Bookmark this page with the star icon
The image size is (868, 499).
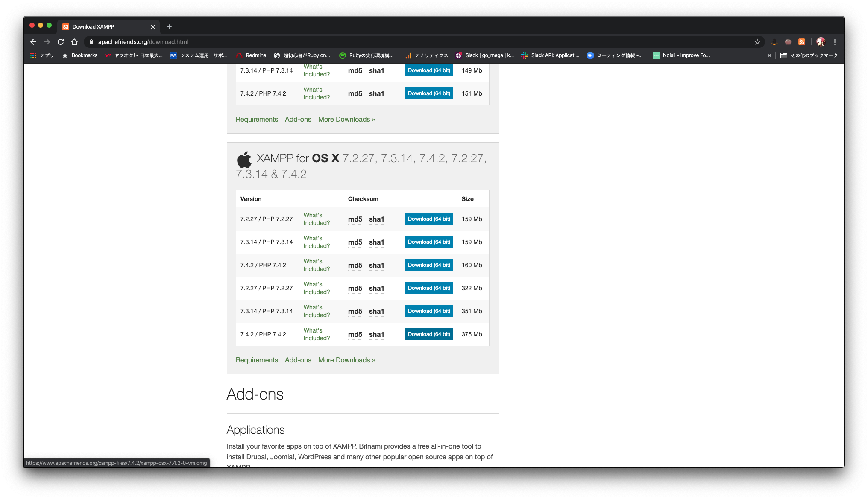pos(757,42)
